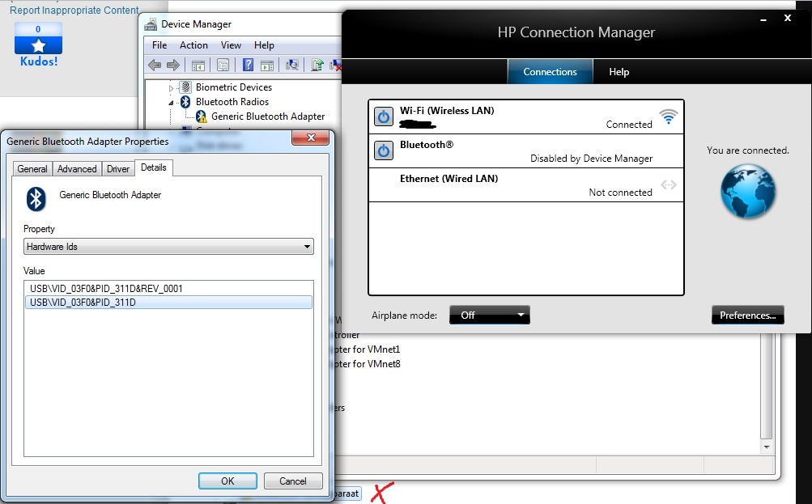Open the Help menu in Device Manager
The width and height of the screenshot is (812, 504).
point(264,45)
